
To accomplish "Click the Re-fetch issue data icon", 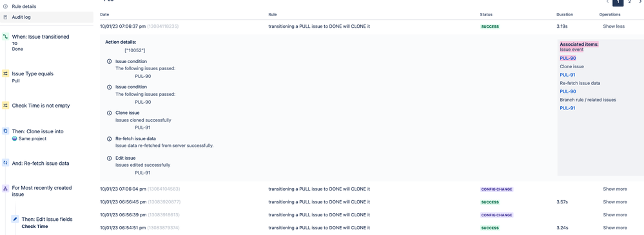I will click(x=5, y=163).
